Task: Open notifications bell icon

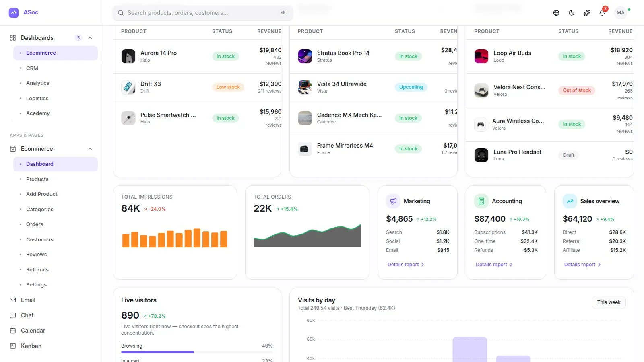Action: coord(602,13)
